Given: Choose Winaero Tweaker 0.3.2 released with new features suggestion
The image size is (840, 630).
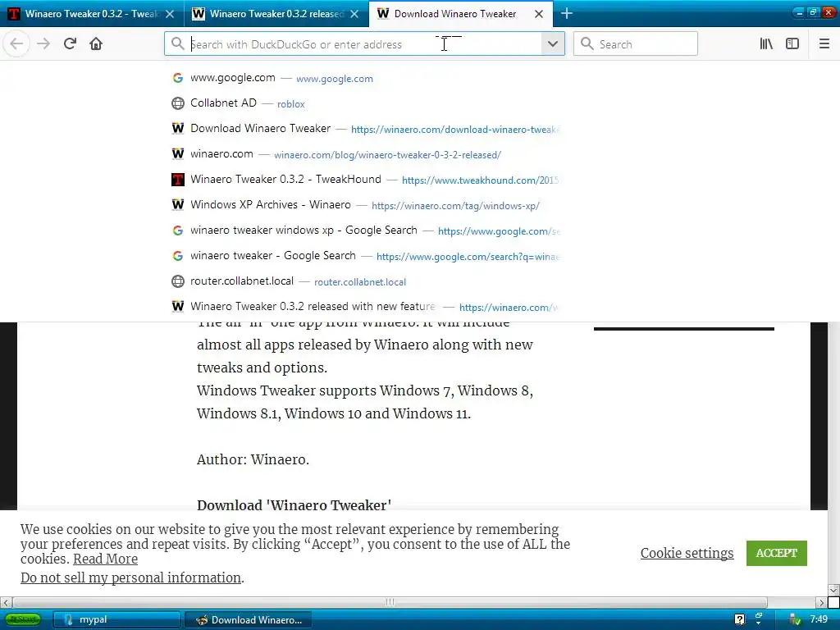Looking at the screenshot, I should pos(364,307).
